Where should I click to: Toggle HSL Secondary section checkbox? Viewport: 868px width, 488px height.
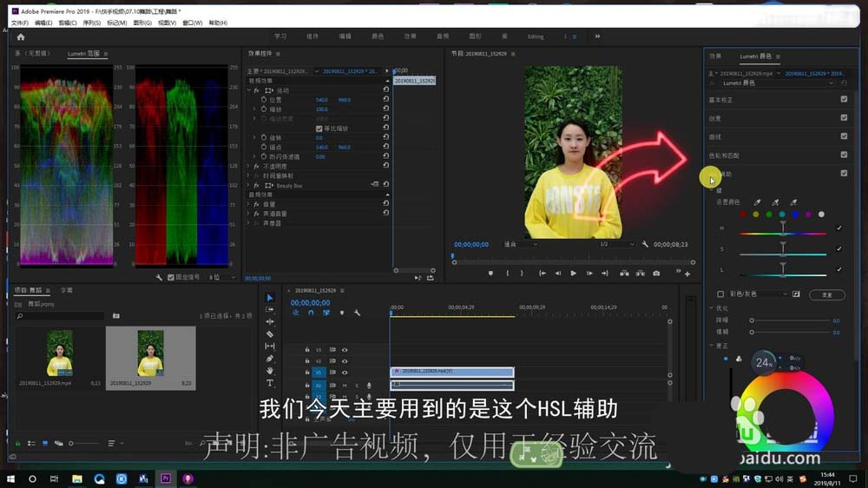tap(844, 174)
